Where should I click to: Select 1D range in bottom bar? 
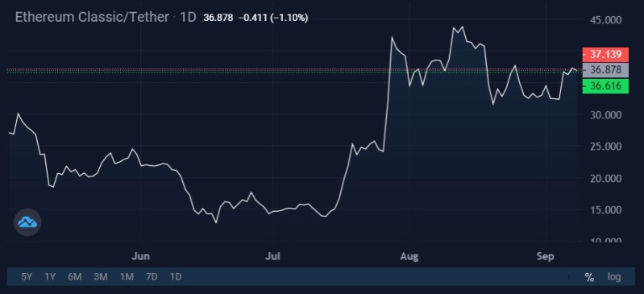[x=176, y=277]
